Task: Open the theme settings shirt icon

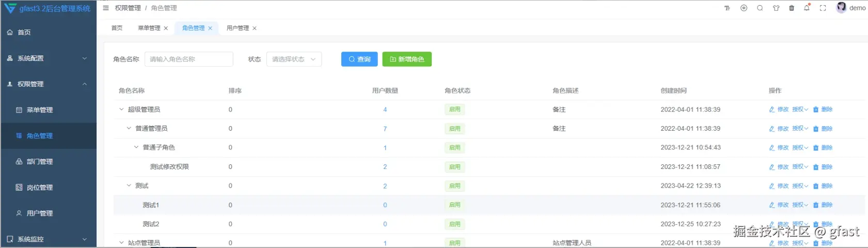Action: [x=776, y=8]
